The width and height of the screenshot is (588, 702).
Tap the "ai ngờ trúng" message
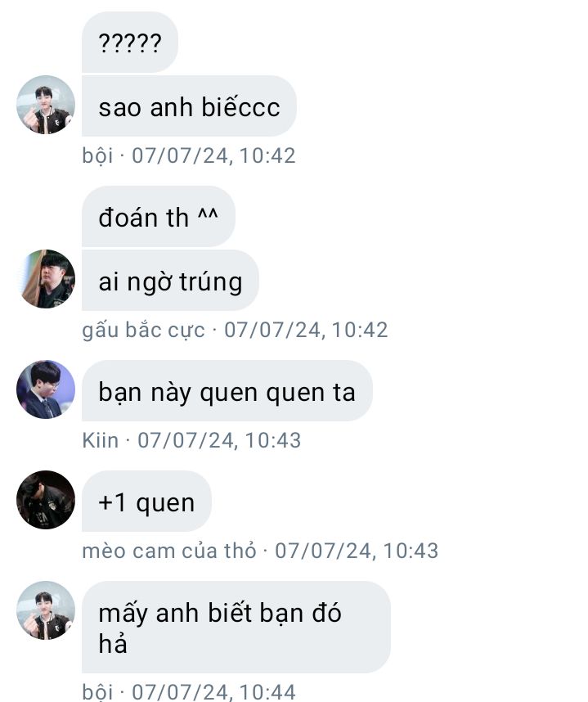(170, 281)
